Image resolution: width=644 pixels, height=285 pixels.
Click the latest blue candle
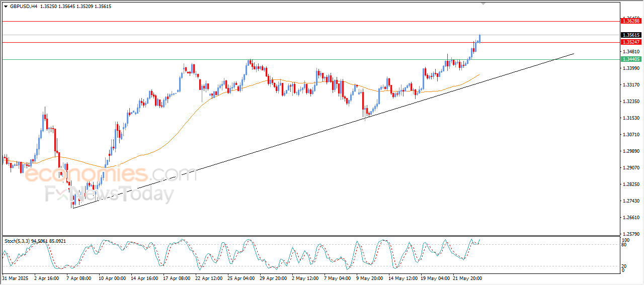pyautogui.click(x=480, y=38)
